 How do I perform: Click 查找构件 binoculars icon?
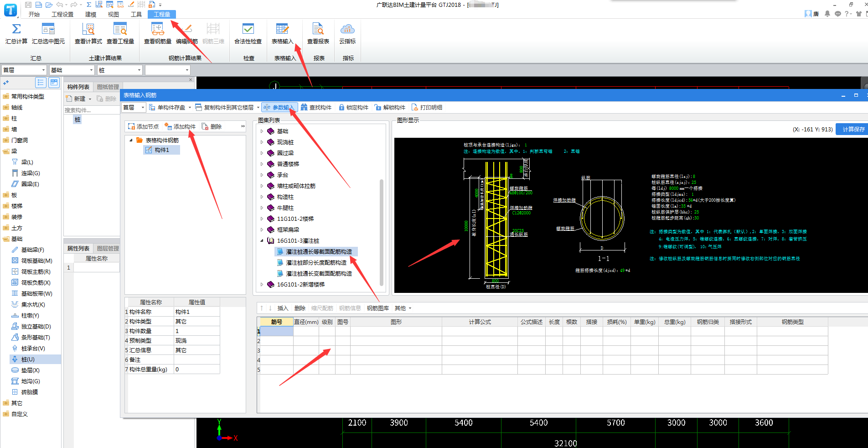304,107
